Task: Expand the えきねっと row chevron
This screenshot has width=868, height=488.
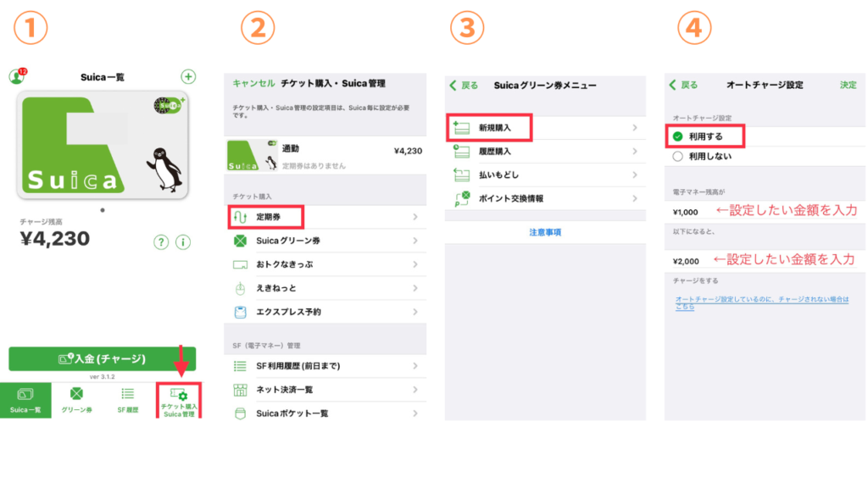Action: click(x=415, y=288)
